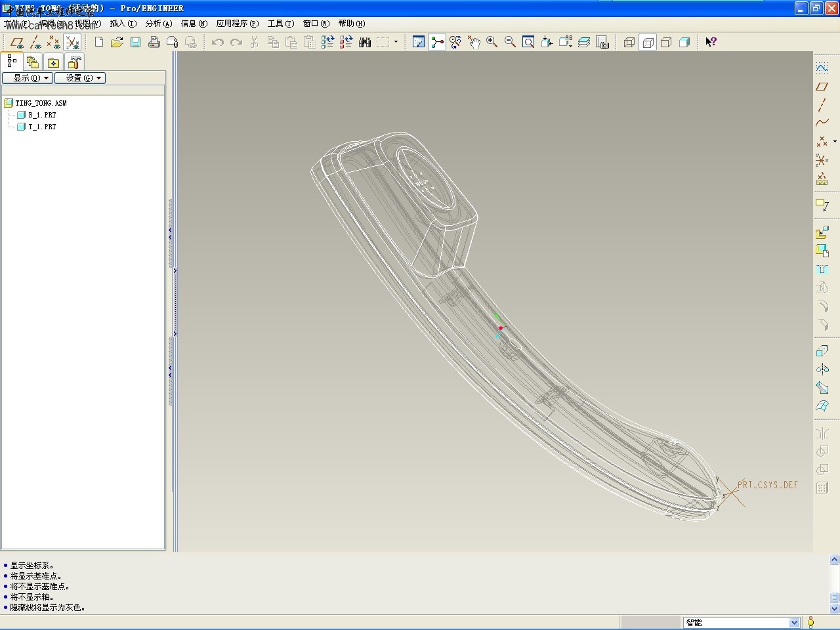Click the Zoom In magnifier icon
The height and width of the screenshot is (630, 840).
(x=492, y=42)
